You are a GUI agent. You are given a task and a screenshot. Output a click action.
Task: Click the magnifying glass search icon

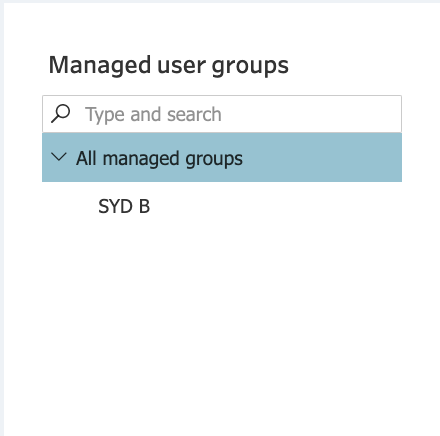[x=61, y=114]
